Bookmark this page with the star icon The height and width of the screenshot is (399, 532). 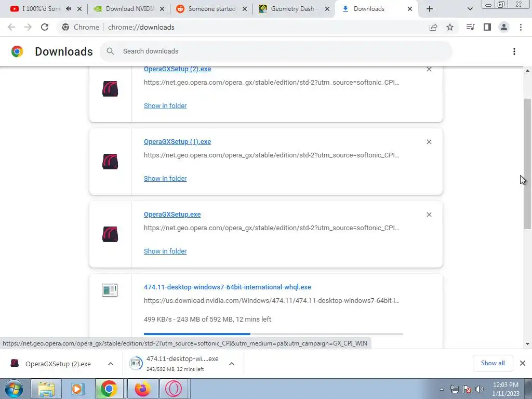point(450,27)
